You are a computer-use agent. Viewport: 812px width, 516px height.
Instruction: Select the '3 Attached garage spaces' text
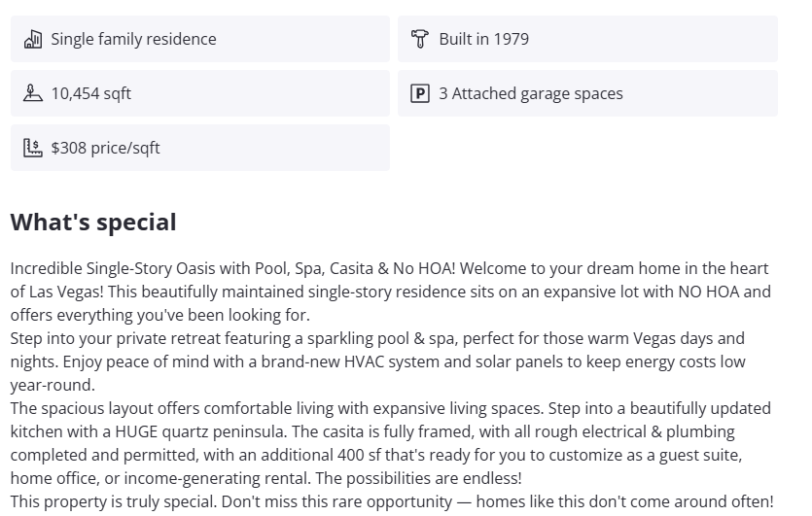click(530, 93)
